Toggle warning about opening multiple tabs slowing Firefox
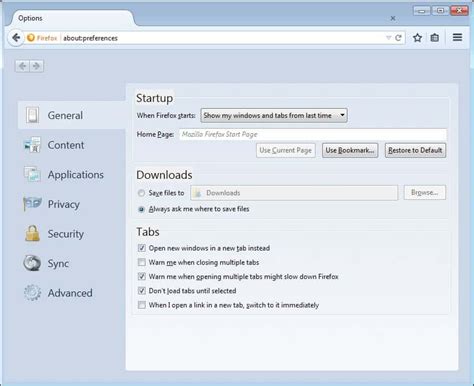The image size is (474, 386). click(x=142, y=276)
